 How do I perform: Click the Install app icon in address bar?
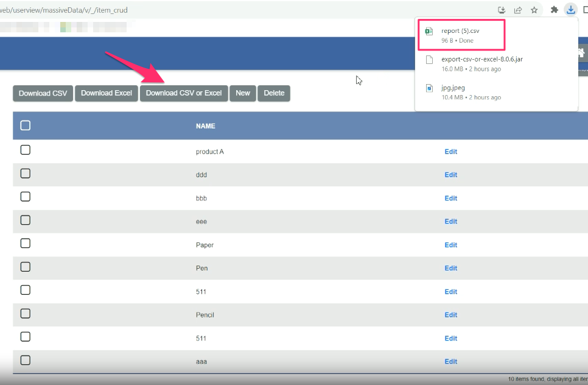[502, 10]
